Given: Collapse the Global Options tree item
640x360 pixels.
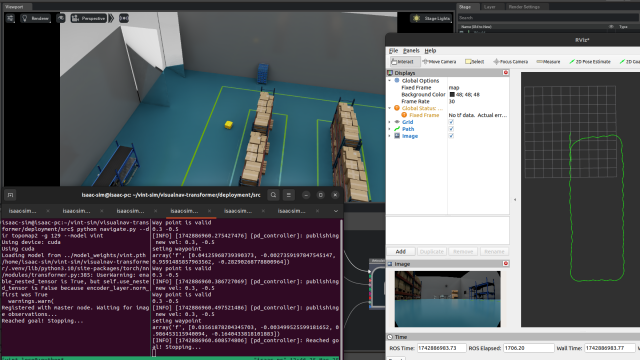Looking at the screenshot, I should tap(389, 81).
